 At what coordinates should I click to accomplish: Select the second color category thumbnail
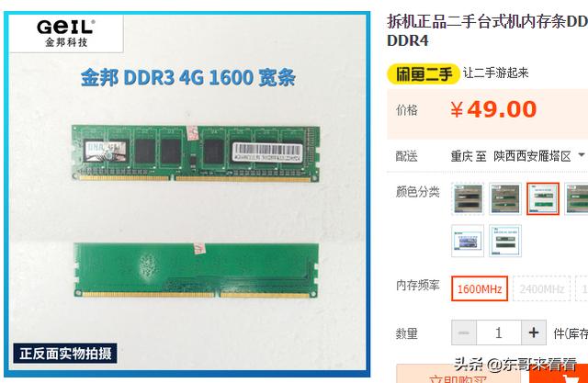505,199
